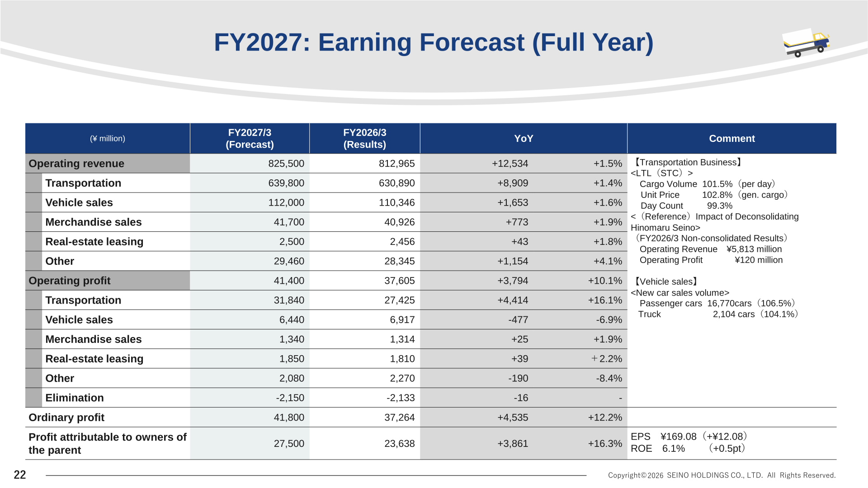This screenshot has width=868, height=488.
Task: Select the 'FY2026/3 (Results)' column header
Action: click(365, 138)
